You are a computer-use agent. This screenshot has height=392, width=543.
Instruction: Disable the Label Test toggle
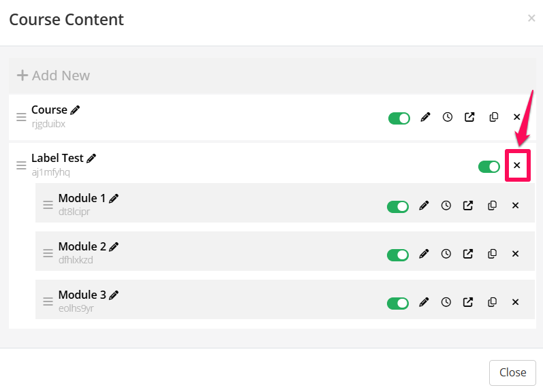489,167
